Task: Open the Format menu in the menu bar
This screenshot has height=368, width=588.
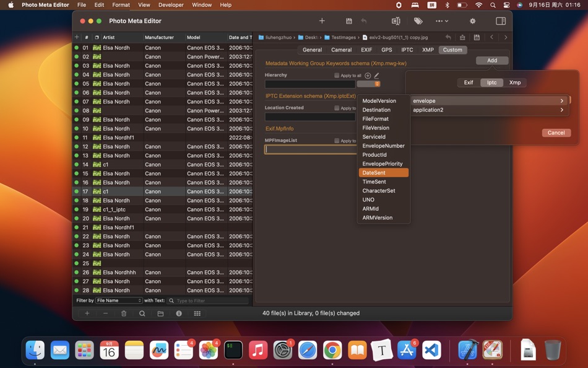Action: 121,5
